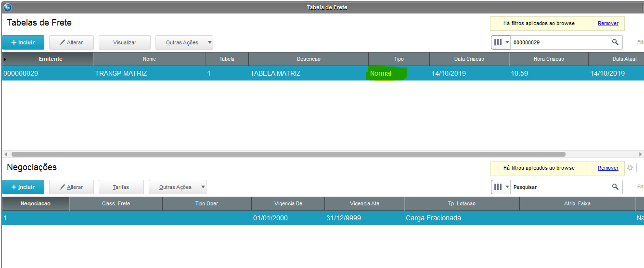Screen dimensions: 644x268
Task: Select the TRANSP MATRIZ cell
Action: 149,73
